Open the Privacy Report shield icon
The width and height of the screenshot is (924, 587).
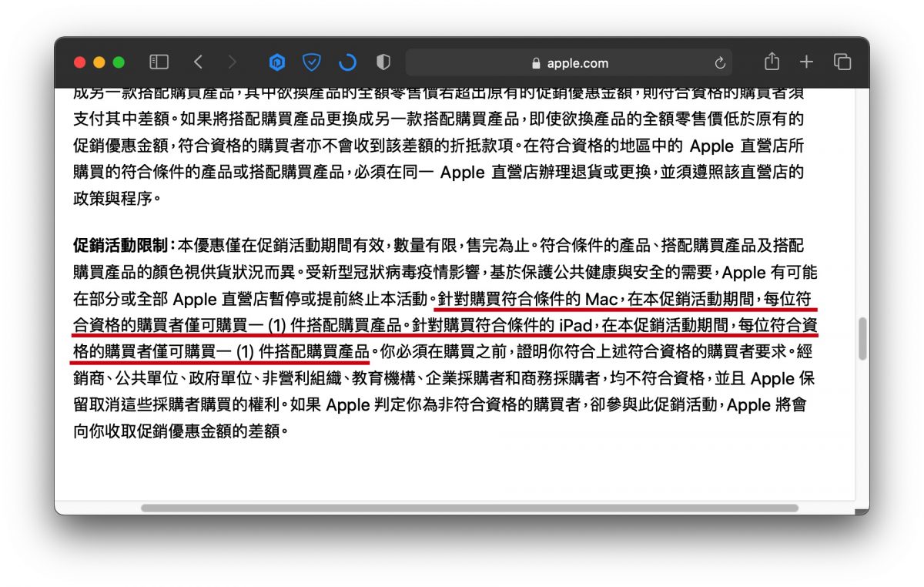click(383, 62)
